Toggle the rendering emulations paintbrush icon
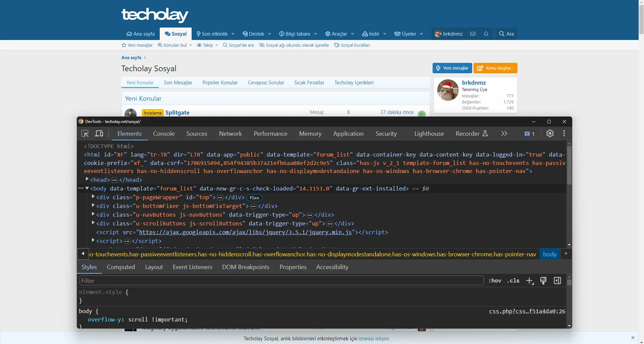Viewport: 644px width, 344px height. (543, 281)
